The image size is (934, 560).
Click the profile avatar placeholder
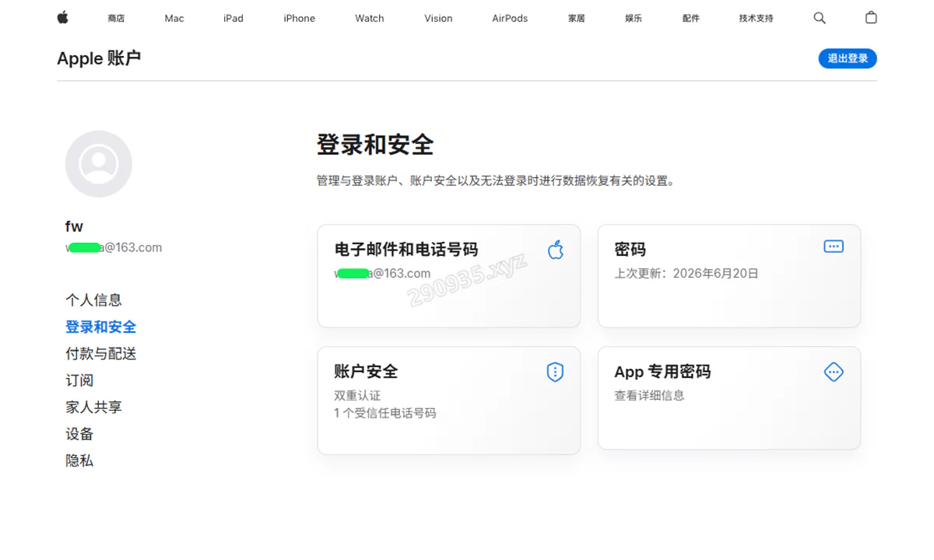(99, 164)
